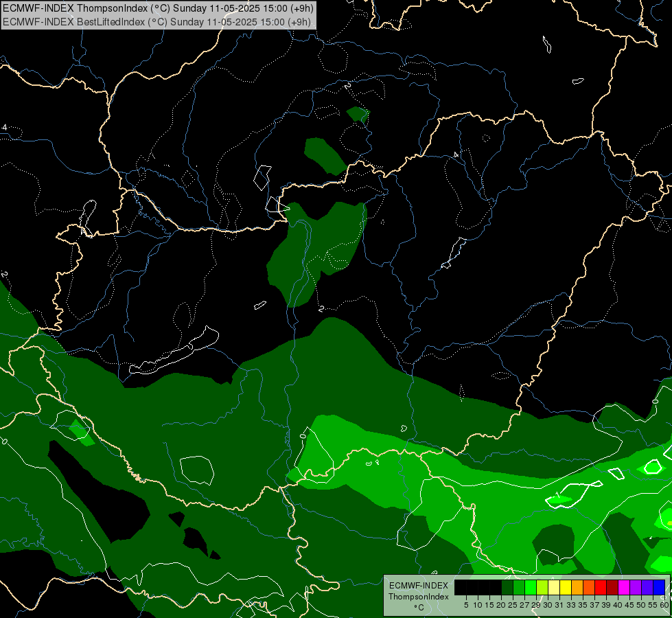Select the bright green 27–29 legend swatch
Image resolution: width=672 pixels, height=618 pixels.
tap(531, 587)
